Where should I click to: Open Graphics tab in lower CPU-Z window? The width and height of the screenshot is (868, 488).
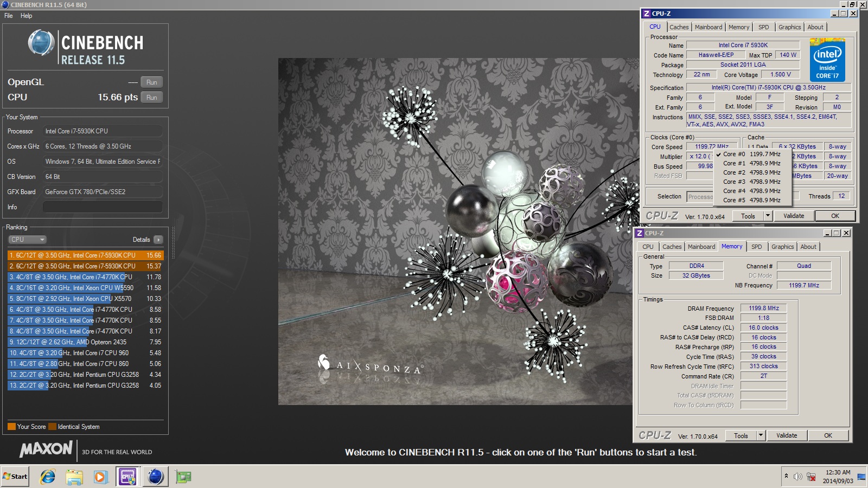(782, 247)
